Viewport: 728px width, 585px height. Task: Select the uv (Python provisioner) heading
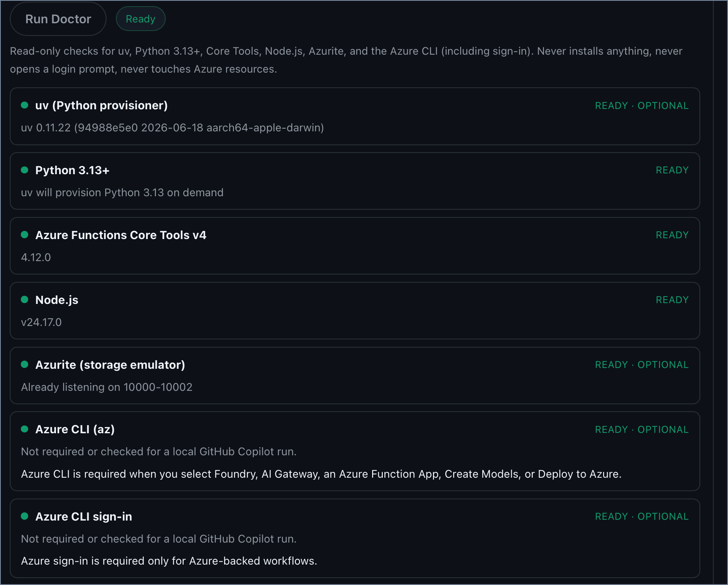point(102,105)
